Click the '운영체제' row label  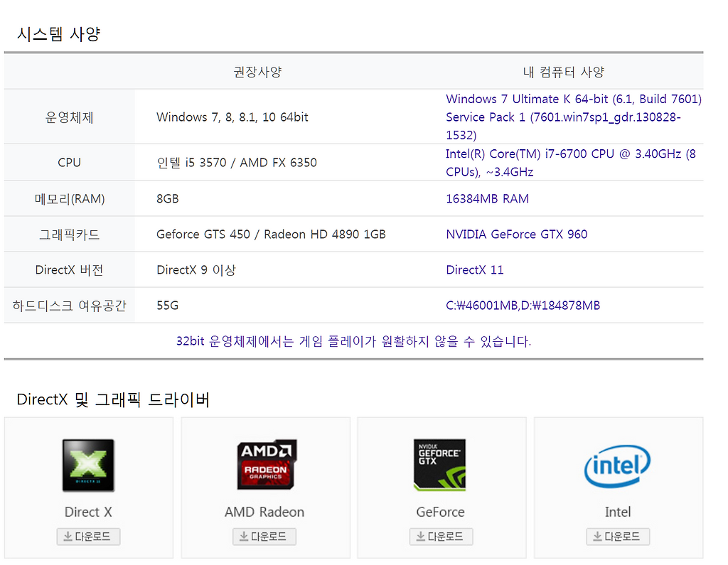pos(69,117)
